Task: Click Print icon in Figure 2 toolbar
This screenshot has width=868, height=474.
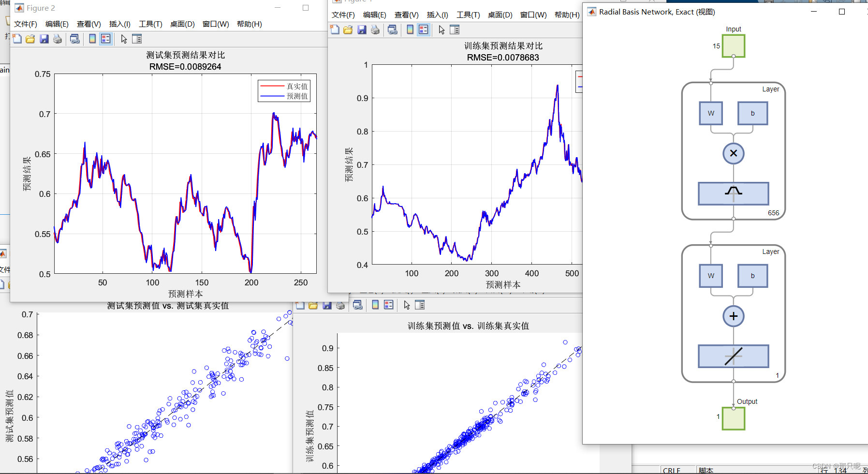Action: [58, 39]
